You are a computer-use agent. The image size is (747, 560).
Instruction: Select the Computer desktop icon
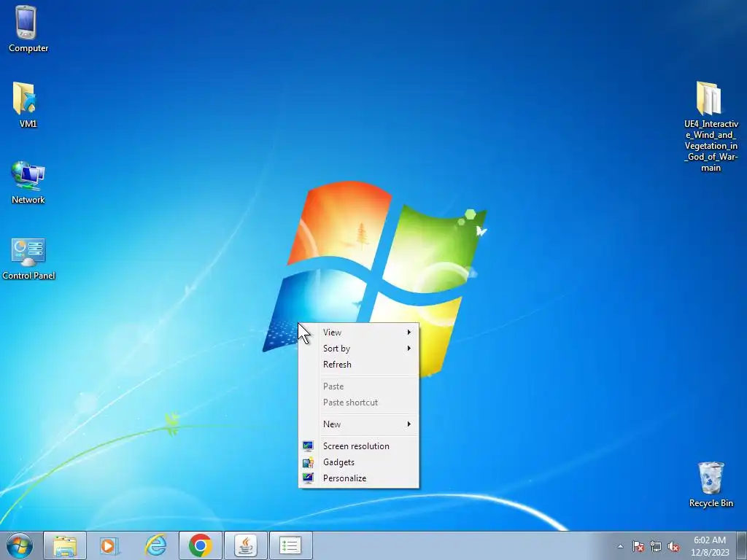pyautogui.click(x=27, y=28)
